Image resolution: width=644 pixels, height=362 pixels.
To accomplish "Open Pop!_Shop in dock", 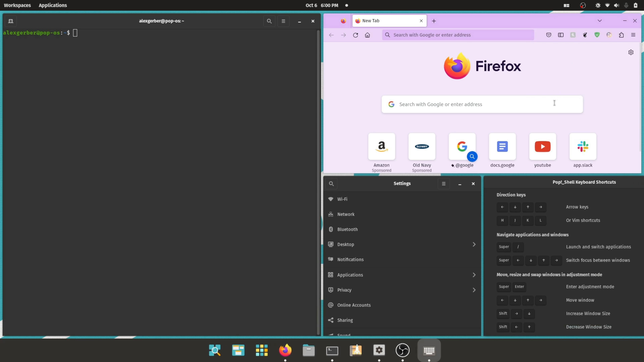I will point(356,350).
